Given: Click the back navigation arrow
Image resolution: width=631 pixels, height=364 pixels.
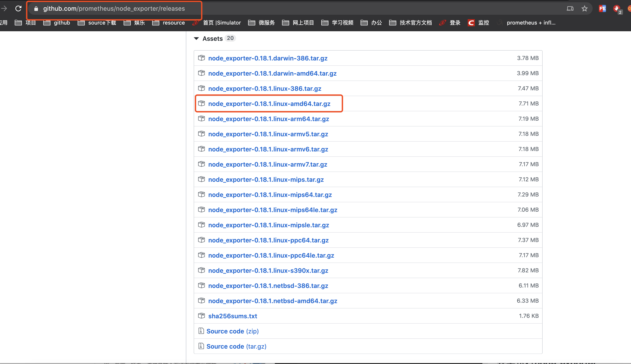Looking at the screenshot, I should [4, 8].
